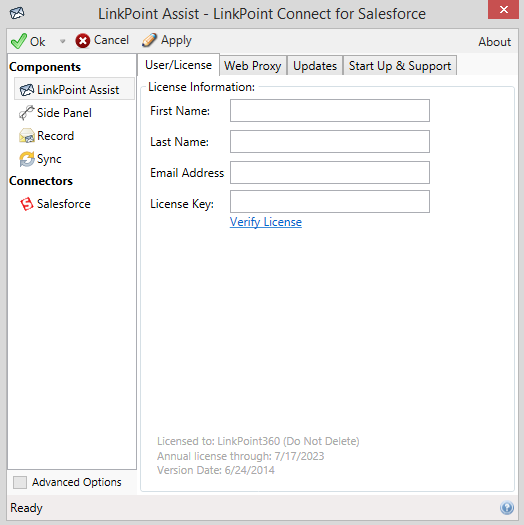Expand the dropdown arrow next to Ok
This screenshot has width=524, height=525.
click(x=62, y=42)
